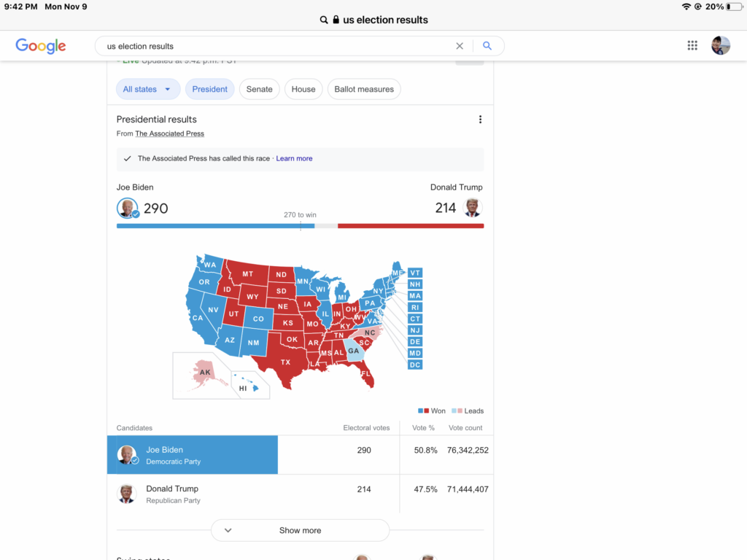This screenshot has width=747, height=560.
Task: Open the Google apps grid
Action: pyautogui.click(x=692, y=46)
